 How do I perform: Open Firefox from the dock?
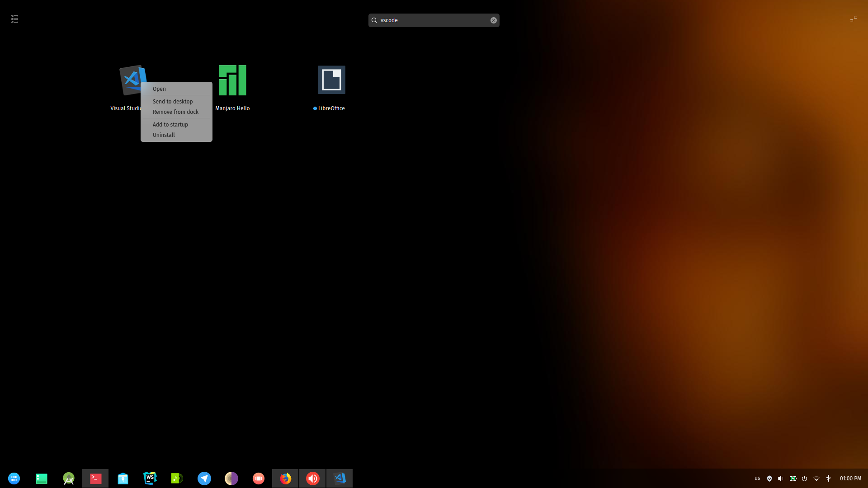coord(285,478)
